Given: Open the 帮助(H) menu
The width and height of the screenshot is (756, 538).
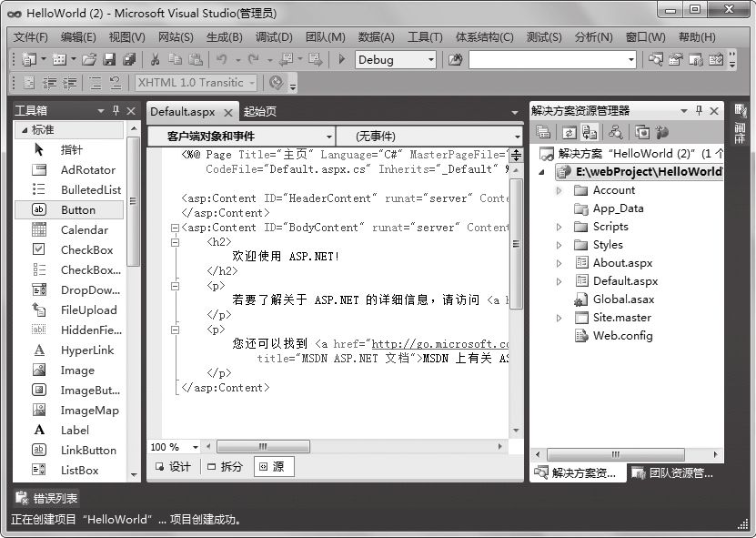Looking at the screenshot, I should 697,37.
